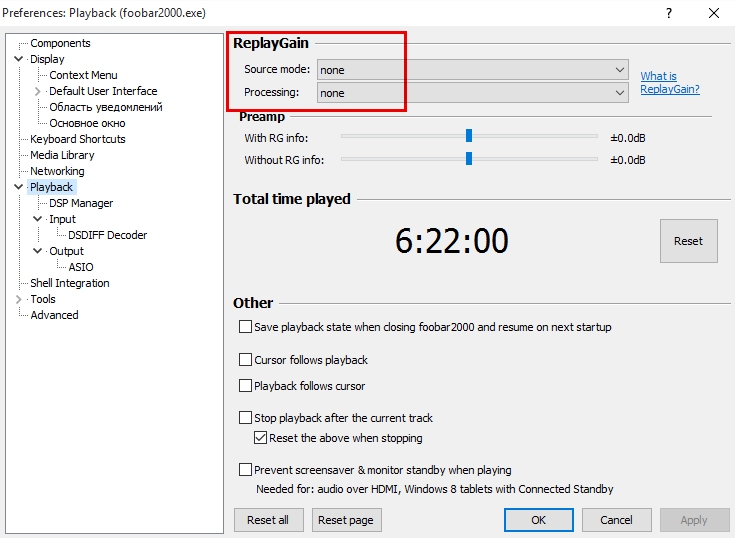735x538 pixels.
Task: Collapse the Display tree node
Action: [19, 59]
